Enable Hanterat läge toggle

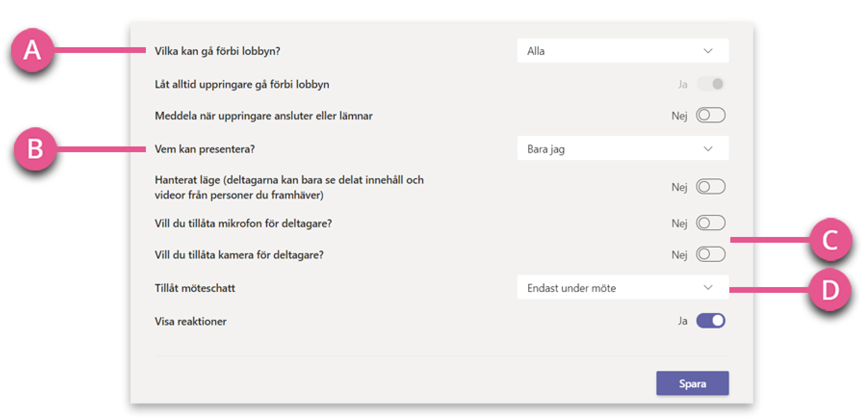point(711,186)
